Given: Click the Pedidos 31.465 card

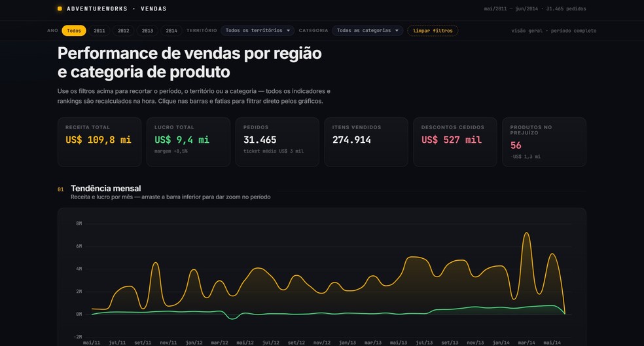Looking at the screenshot, I should tap(277, 142).
